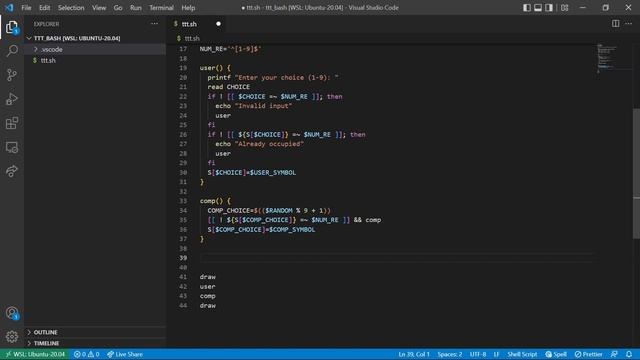Open the File menu
Viewport: 640px width, 360px height.
pyautogui.click(x=26, y=8)
